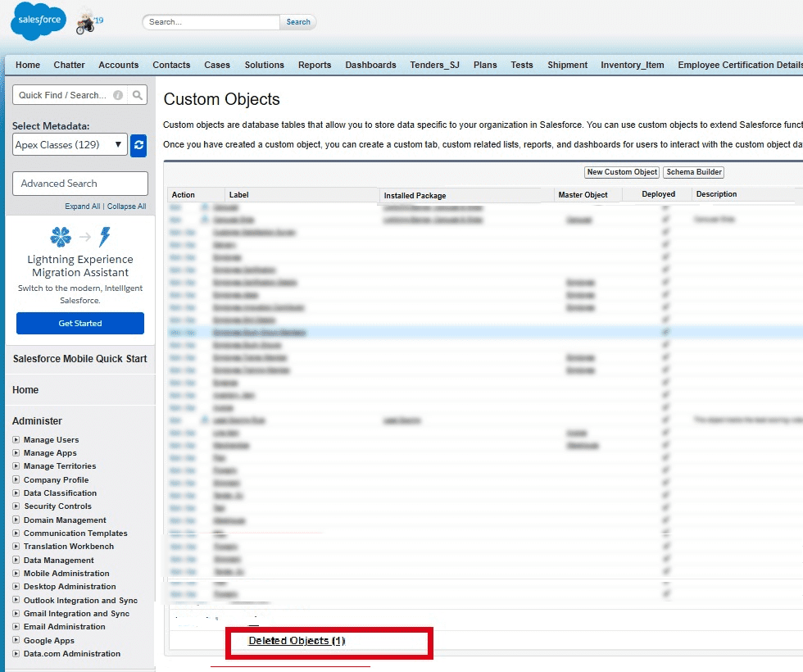Open the Shipment tab

(567, 65)
